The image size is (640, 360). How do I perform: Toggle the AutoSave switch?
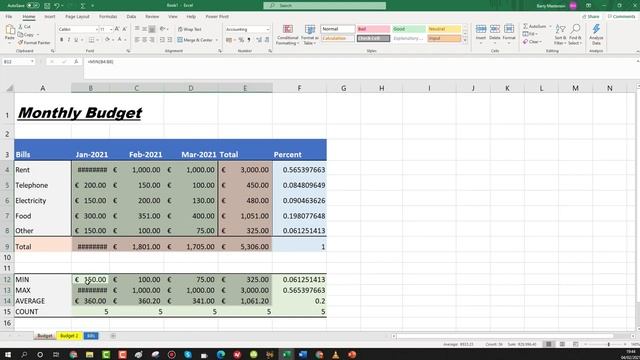tap(33, 6)
